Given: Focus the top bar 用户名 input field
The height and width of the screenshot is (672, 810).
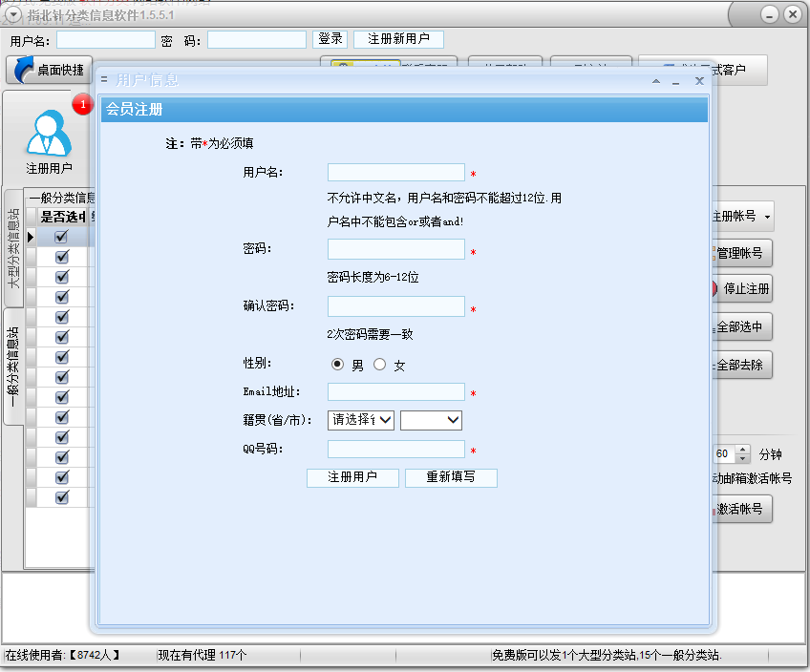Looking at the screenshot, I should click(x=106, y=40).
